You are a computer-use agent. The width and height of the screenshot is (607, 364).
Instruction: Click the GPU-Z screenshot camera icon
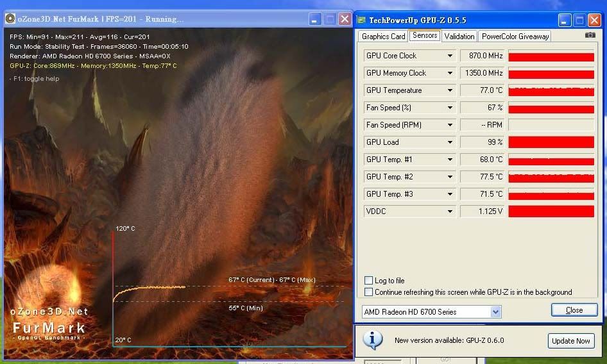click(590, 35)
